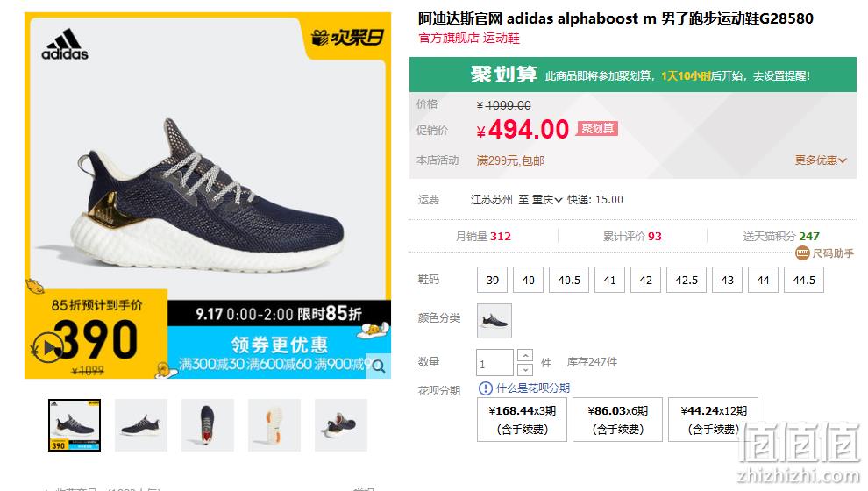Image resolution: width=868 pixels, height=491 pixels.
Task: Select shoe size 39
Action: 492,280
